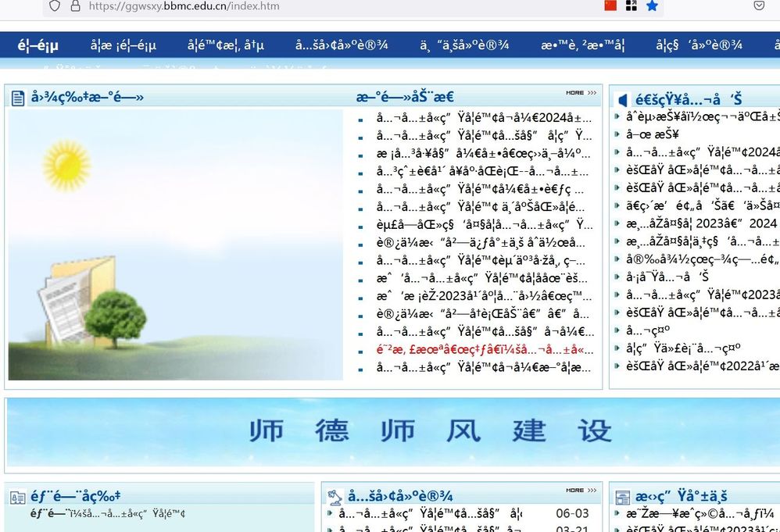Open the news item dated 06-03

coord(430,514)
